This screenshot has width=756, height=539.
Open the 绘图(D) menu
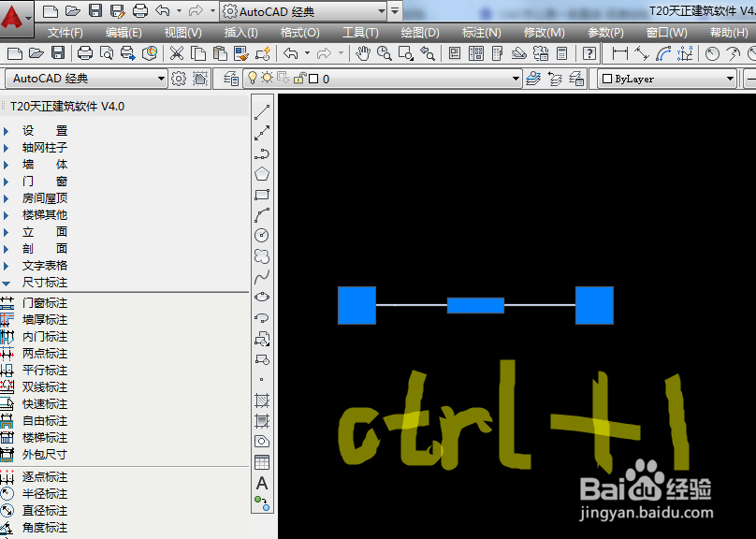tap(420, 33)
